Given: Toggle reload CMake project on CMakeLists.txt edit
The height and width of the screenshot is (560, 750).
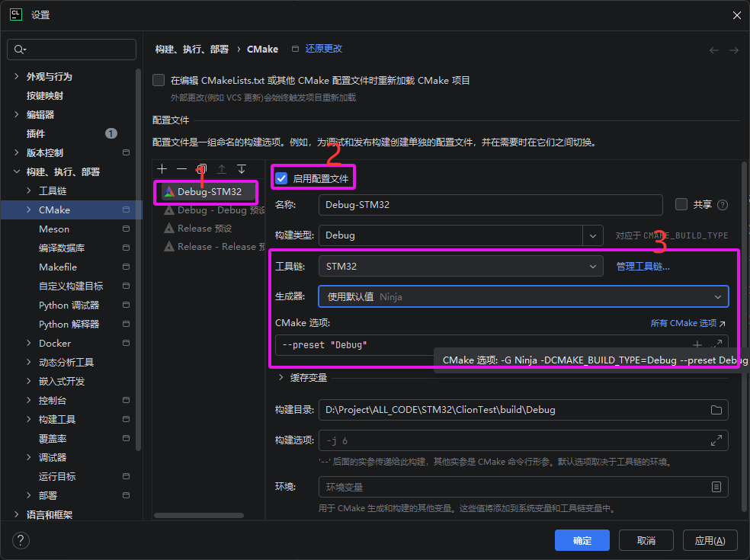Looking at the screenshot, I should (x=159, y=80).
